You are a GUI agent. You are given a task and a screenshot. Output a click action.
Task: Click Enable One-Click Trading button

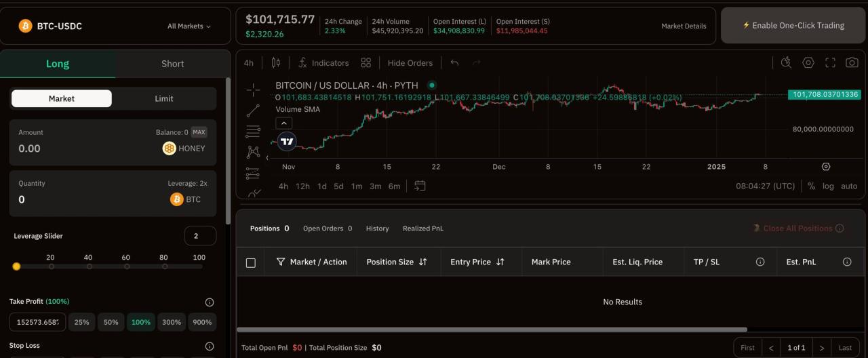click(793, 26)
